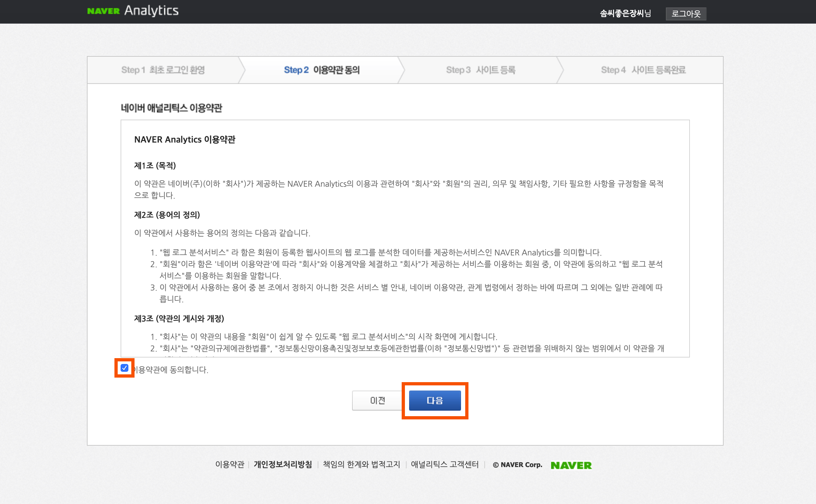Click the © NAVER Corp. footer link

click(517, 465)
